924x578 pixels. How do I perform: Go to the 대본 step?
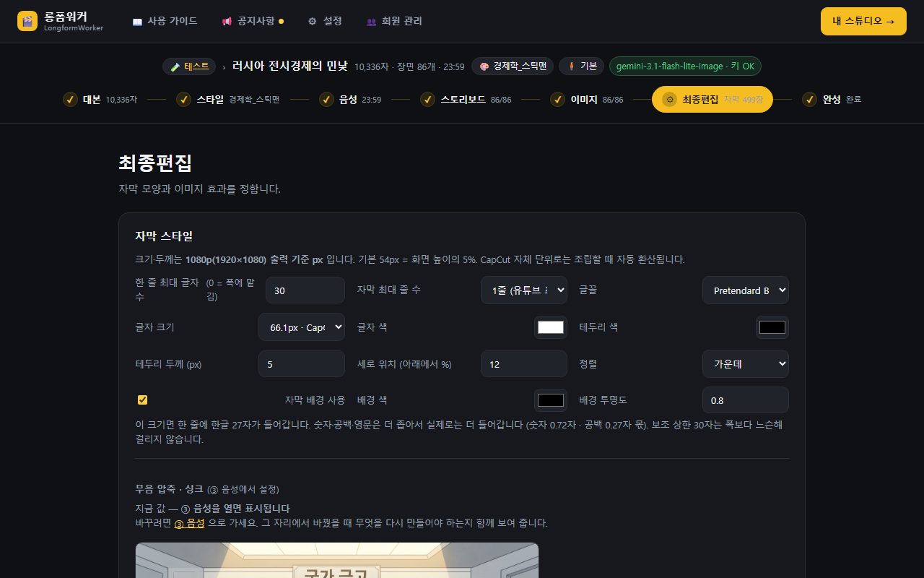[100, 100]
